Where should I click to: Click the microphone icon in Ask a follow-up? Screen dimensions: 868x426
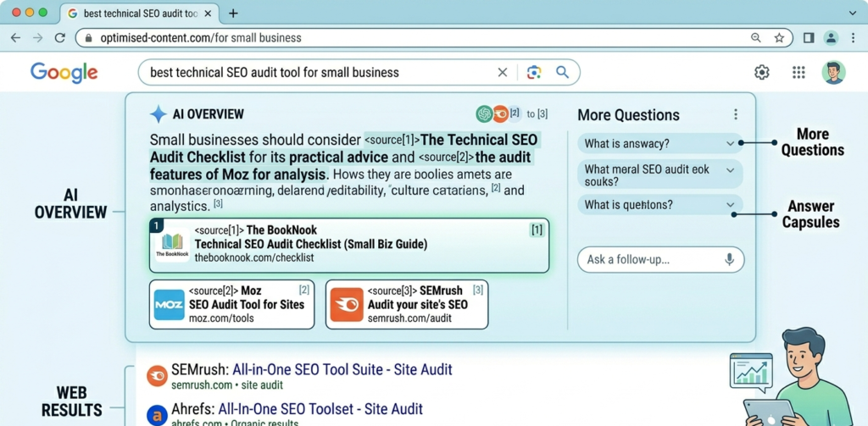click(x=730, y=259)
